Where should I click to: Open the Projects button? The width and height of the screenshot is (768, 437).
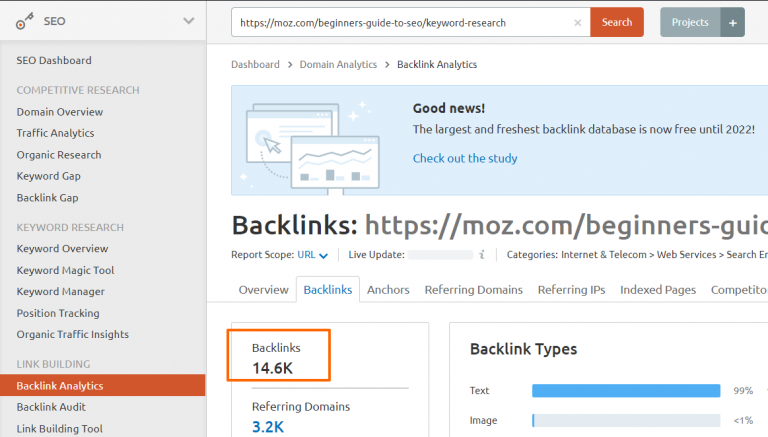(x=690, y=22)
